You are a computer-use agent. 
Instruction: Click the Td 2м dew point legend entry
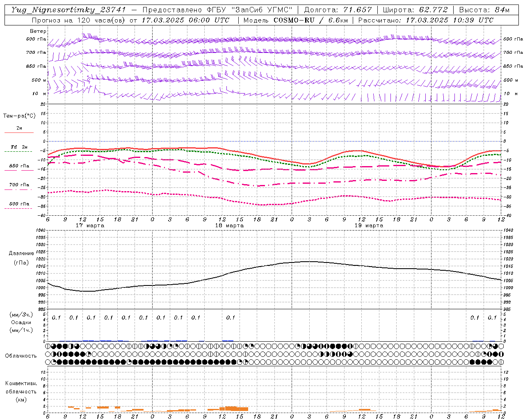[19, 147]
